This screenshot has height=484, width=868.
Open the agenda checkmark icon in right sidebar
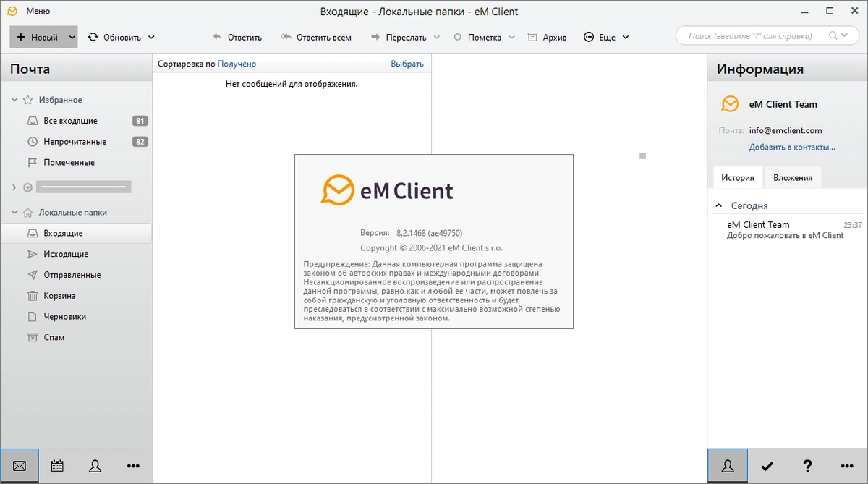point(767,466)
